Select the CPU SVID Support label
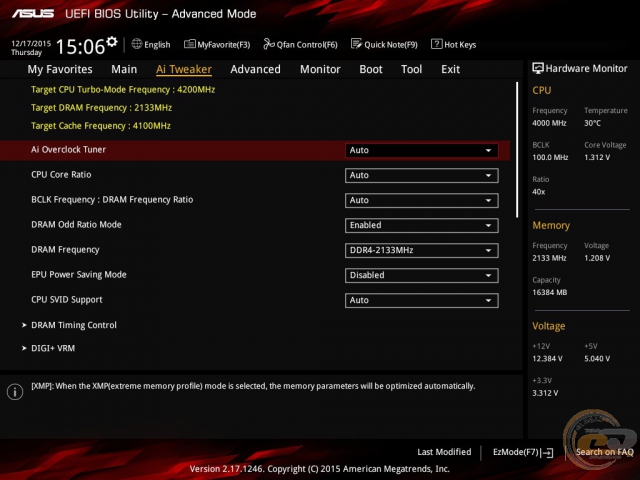The width and height of the screenshot is (640, 480). [x=67, y=300]
